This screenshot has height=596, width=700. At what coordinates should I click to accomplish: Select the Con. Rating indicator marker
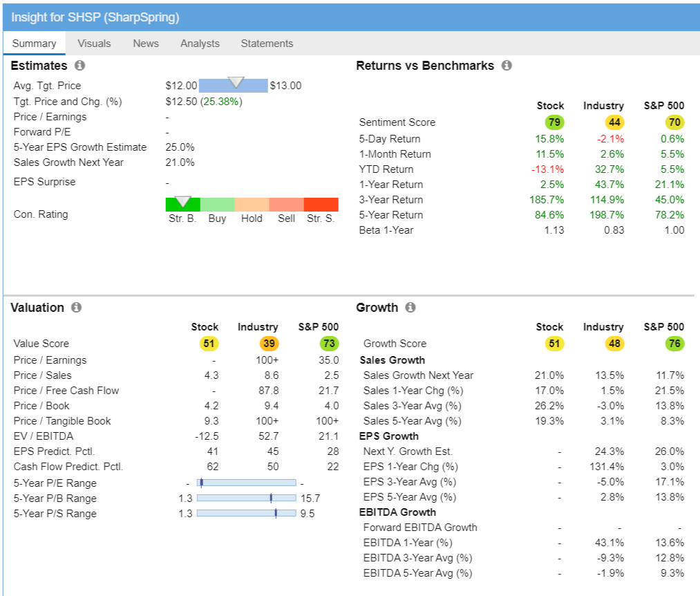(x=182, y=202)
